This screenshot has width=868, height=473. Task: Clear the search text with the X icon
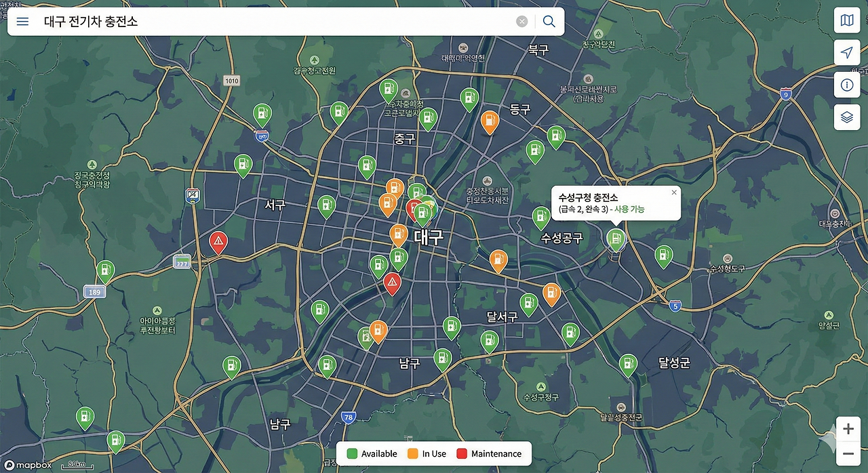(522, 22)
